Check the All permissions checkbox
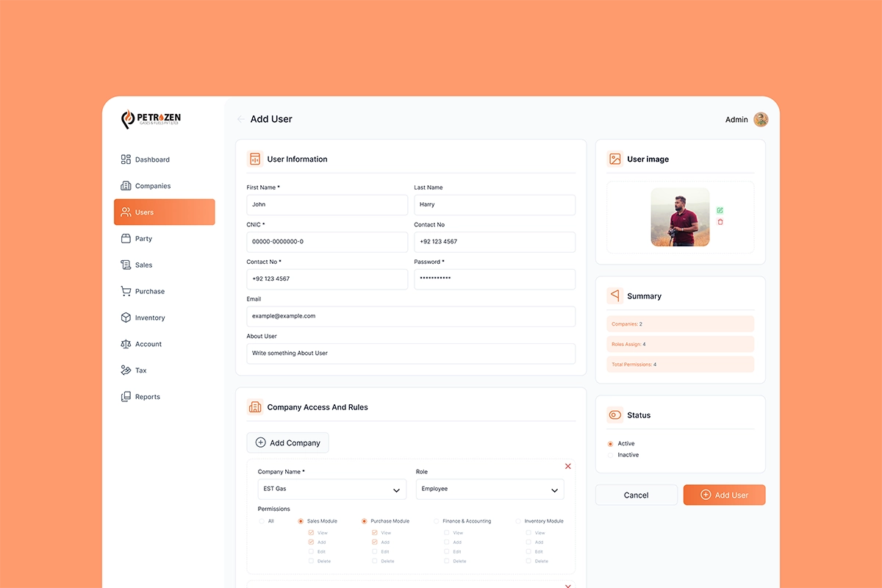882x588 pixels. point(262,520)
